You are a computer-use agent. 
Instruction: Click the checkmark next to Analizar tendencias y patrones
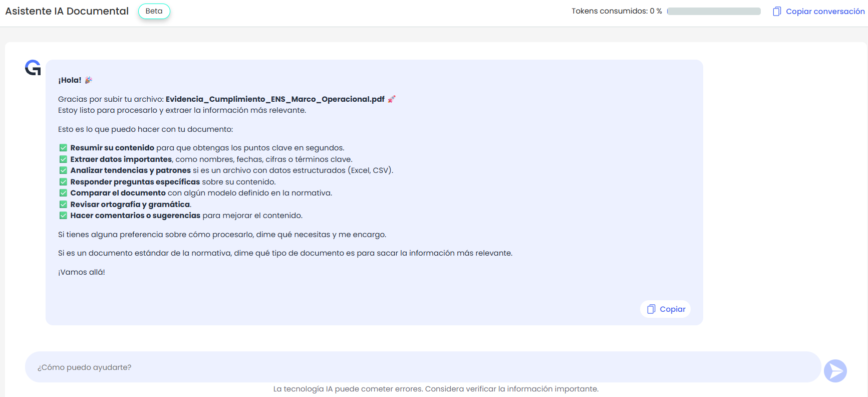(x=63, y=170)
